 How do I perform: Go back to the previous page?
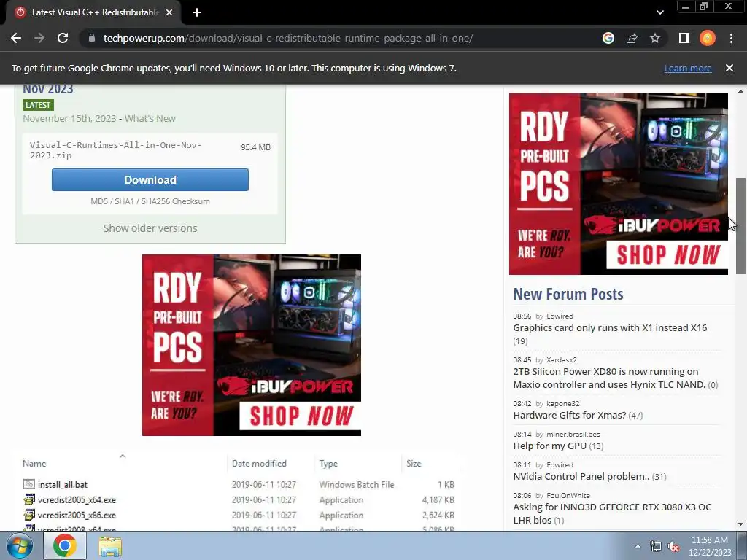pyautogui.click(x=16, y=38)
